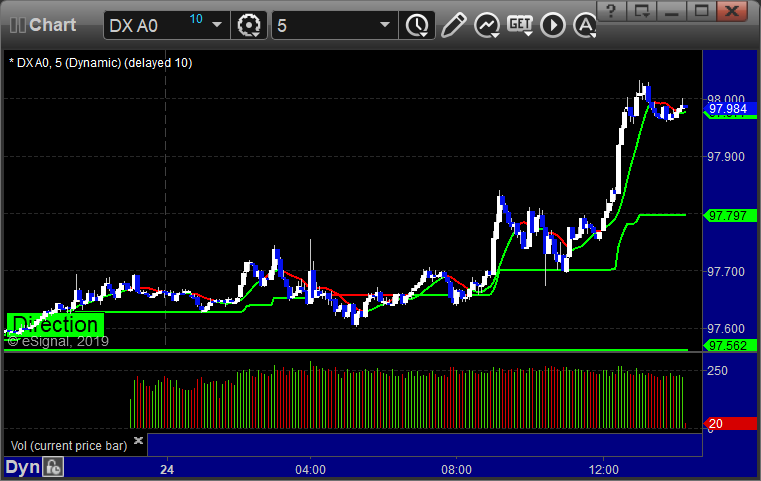Click the help question mark button
Image resolution: width=761 pixels, height=481 pixels.
click(611, 11)
